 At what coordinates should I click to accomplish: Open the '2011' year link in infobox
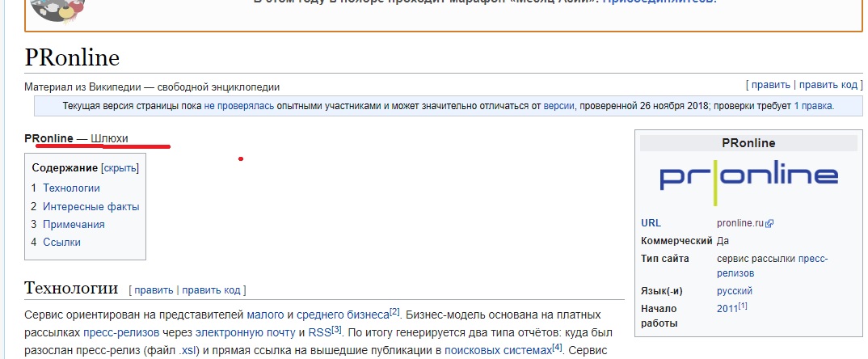(x=727, y=309)
